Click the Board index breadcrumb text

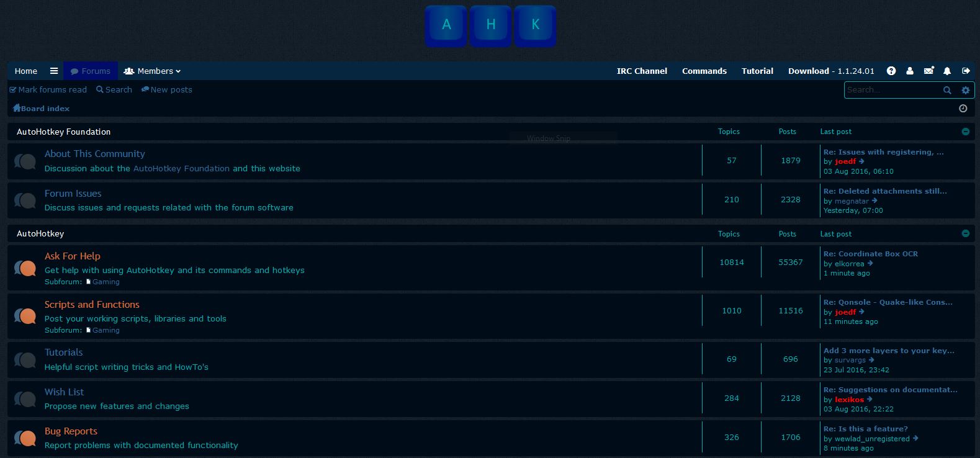point(45,108)
